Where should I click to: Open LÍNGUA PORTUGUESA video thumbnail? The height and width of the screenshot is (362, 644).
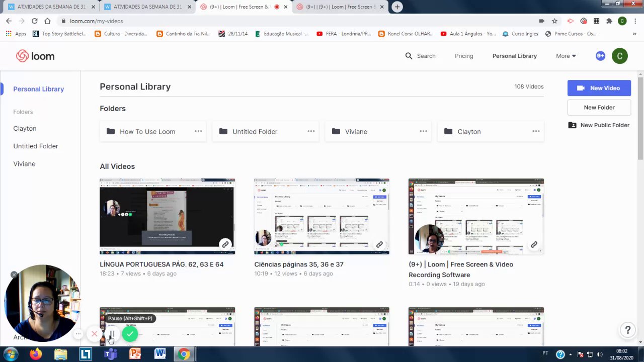(167, 216)
